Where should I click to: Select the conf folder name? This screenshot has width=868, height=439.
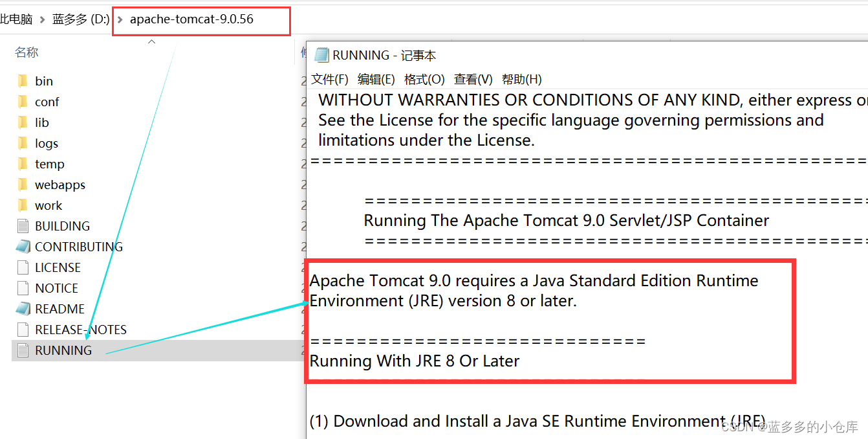(x=47, y=102)
